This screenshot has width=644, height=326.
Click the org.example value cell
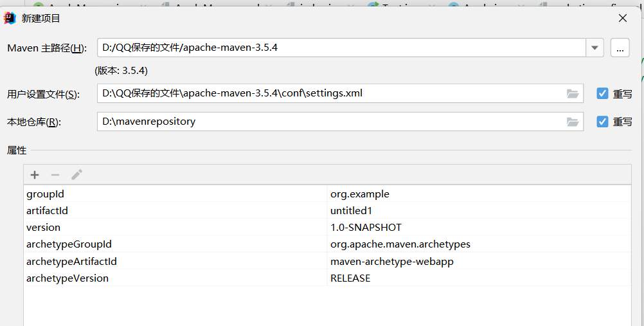pos(479,194)
